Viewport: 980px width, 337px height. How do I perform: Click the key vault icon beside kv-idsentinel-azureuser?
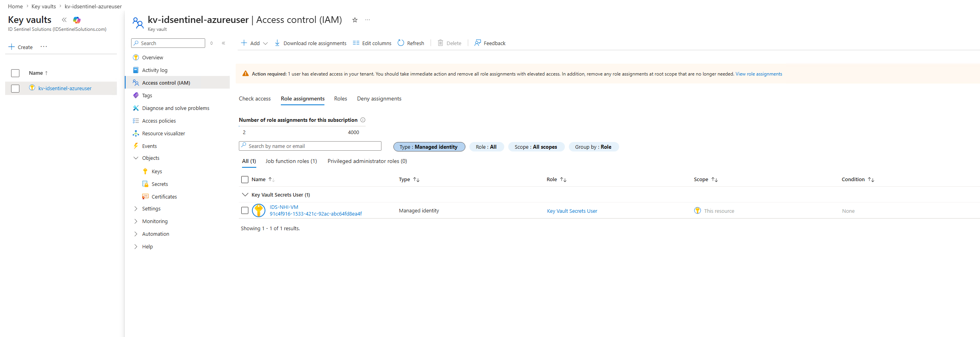(x=32, y=88)
